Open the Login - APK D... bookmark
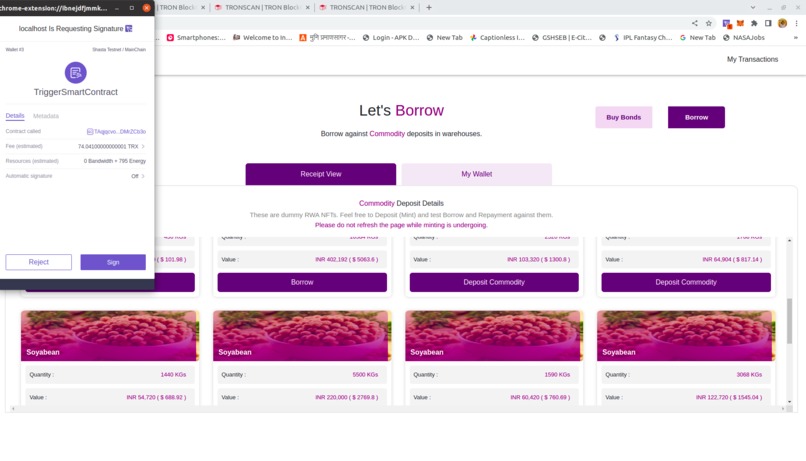 pos(391,38)
